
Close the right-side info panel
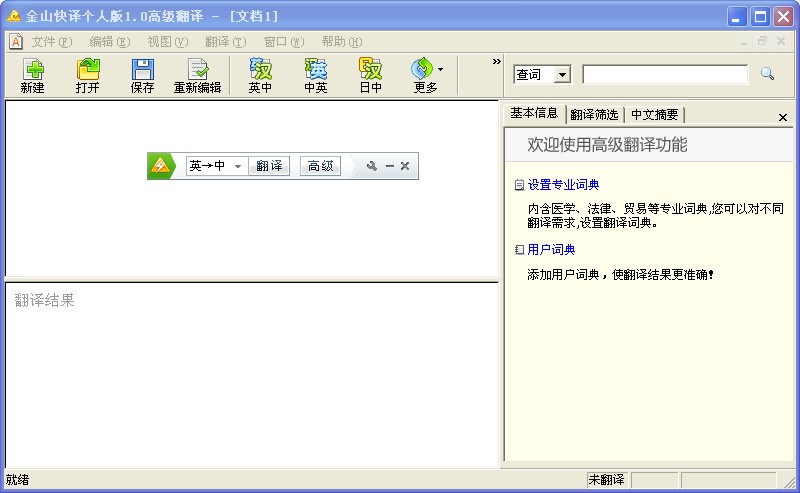click(x=783, y=117)
